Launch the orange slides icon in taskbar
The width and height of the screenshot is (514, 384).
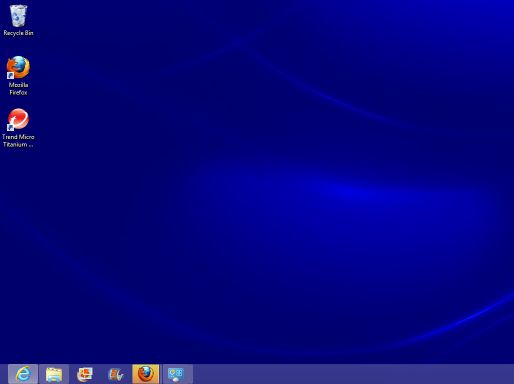(85, 374)
